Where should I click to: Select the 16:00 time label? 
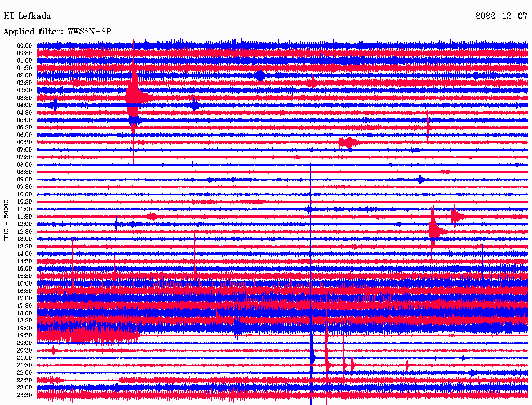[24, 283]
